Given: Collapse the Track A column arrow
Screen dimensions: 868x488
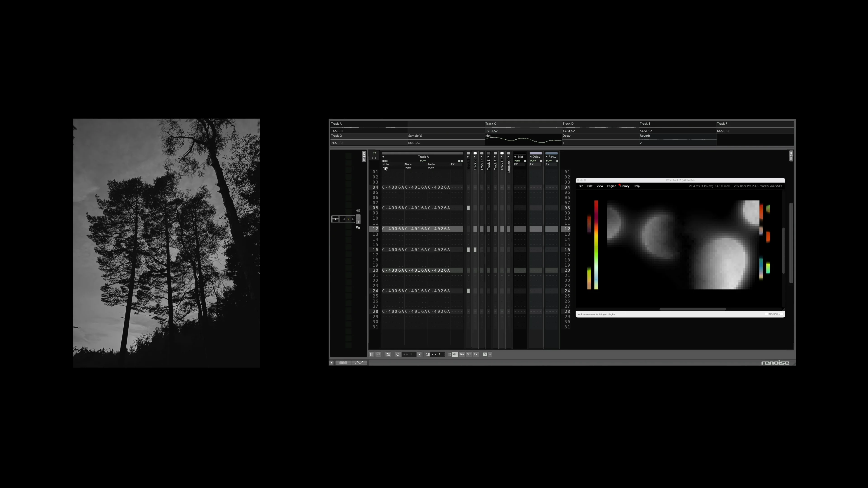Looking at the screenshot, I should pyautogui.click(x=383, y=157).
